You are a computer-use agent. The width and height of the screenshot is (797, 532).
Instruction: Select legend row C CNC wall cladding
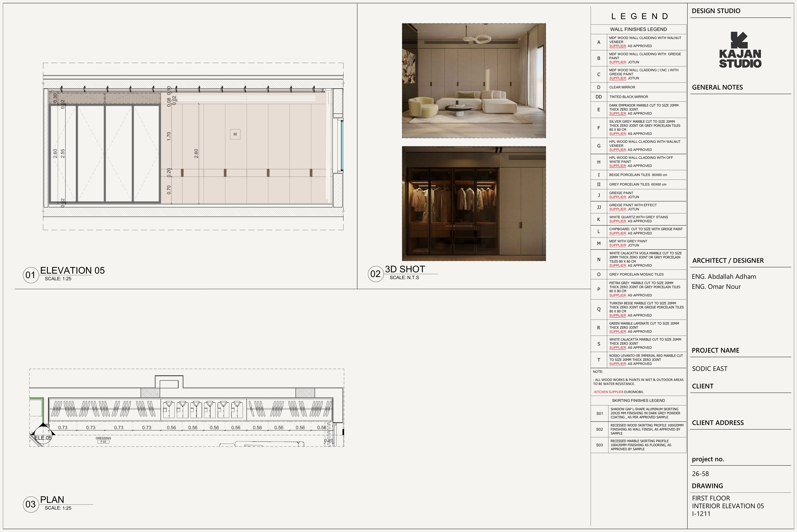coord(638,74)
